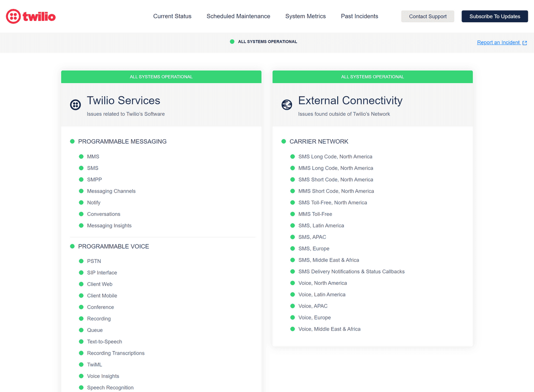Click the External Connectivity globe icon
The height and width of the screenshot is (392, 534).
[x=287, y=105]
